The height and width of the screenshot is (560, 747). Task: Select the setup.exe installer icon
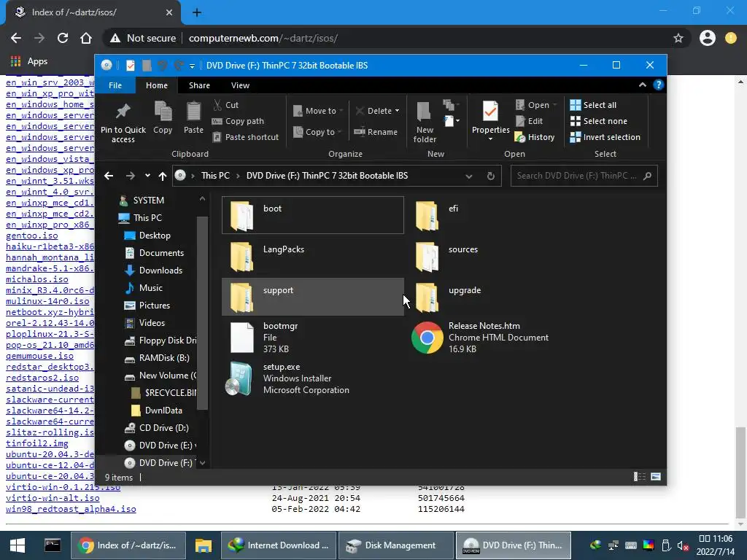point(239,378)
